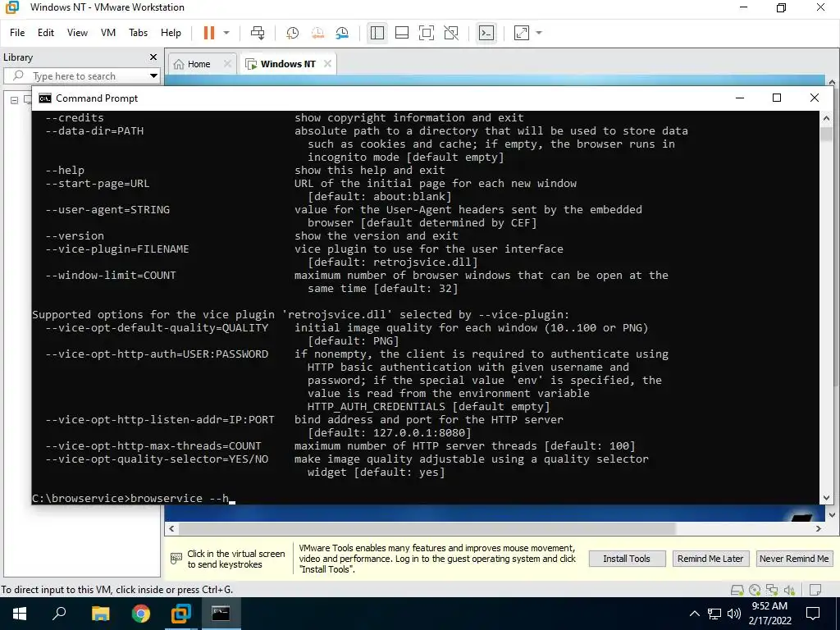Click the VM view scroll right arrow

tap(819, 528)
